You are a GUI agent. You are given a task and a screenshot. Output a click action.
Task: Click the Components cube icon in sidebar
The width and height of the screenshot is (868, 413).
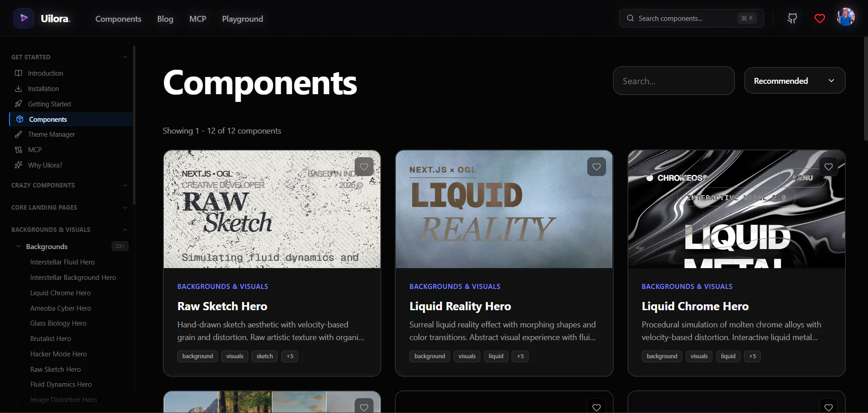pyautogui.click(x=20, y=119)
